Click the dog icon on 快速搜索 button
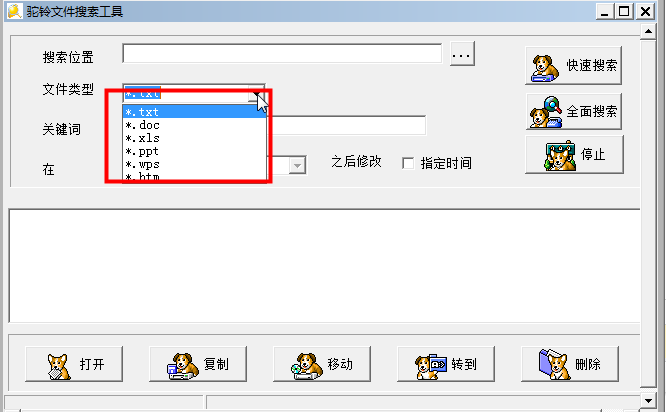The height and width of the screenshot is (412, 666). pos(545,68)
